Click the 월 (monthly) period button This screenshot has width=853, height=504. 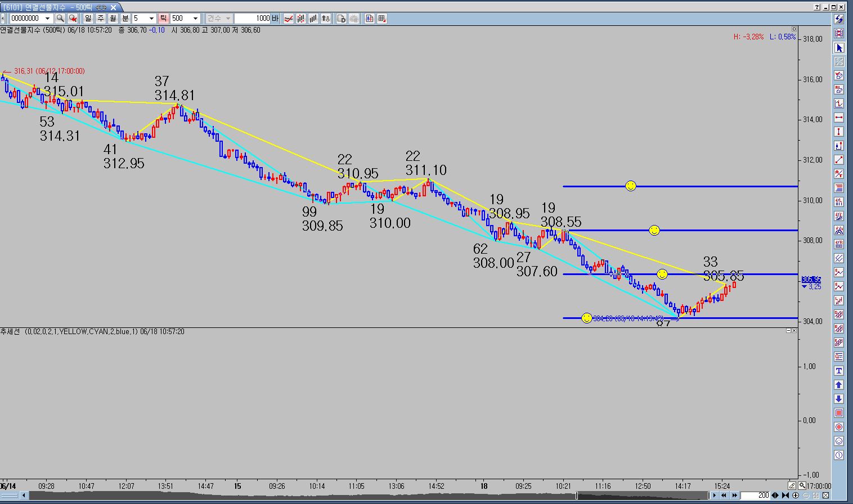click(113, 19)
